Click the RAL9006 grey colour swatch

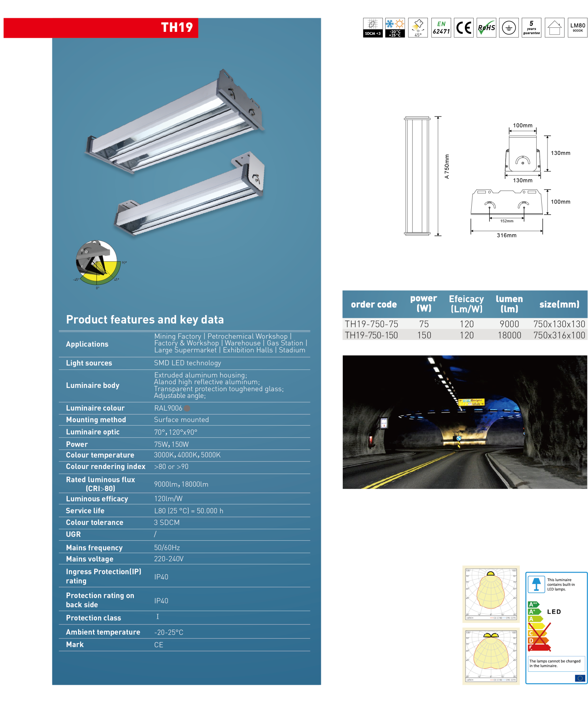pos(187,408)
